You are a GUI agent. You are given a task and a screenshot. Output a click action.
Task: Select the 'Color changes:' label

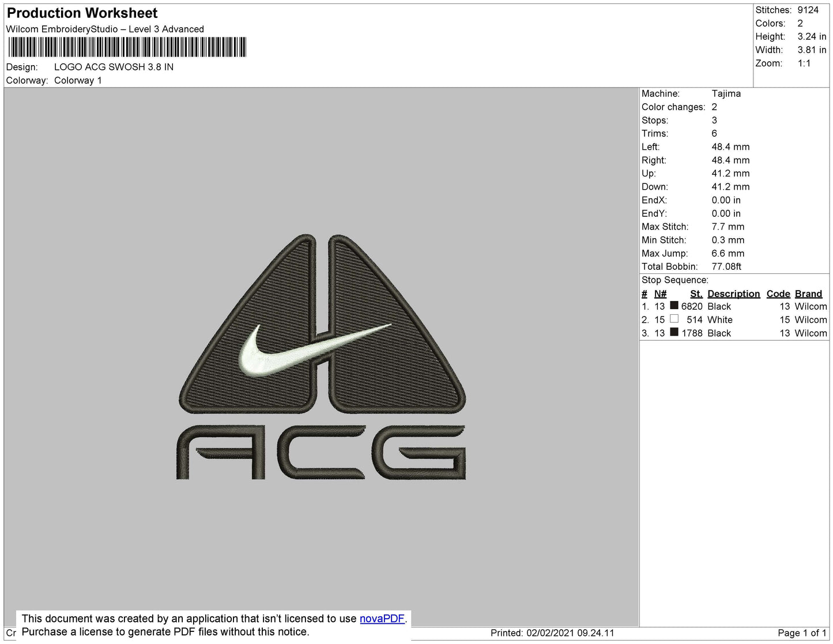pyautogui.click(x=673, y=107)
